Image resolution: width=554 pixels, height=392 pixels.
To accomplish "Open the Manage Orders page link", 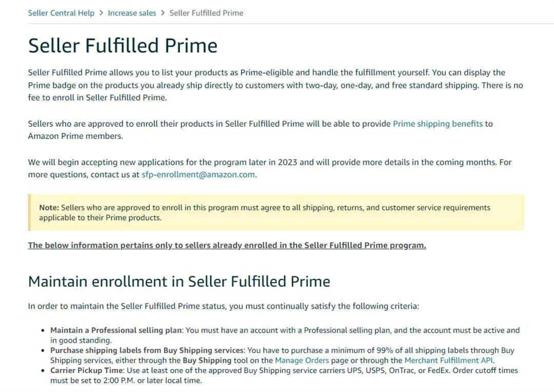I will point(302,360).
